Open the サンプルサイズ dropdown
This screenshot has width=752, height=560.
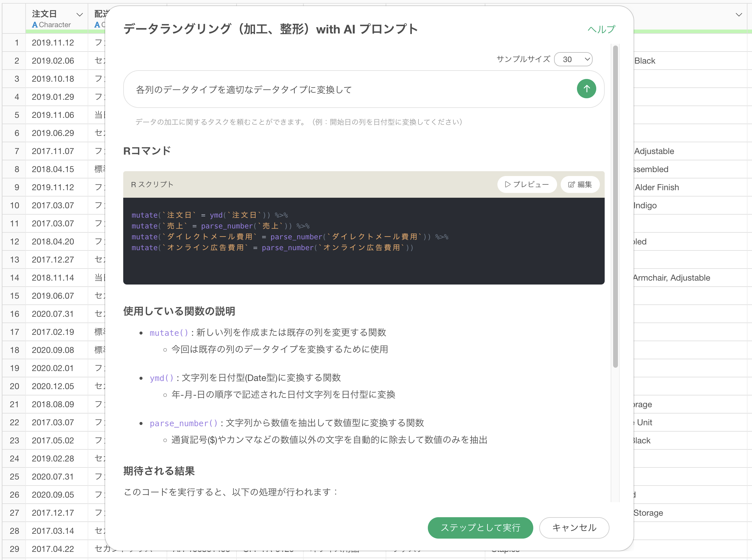[573, 59]
